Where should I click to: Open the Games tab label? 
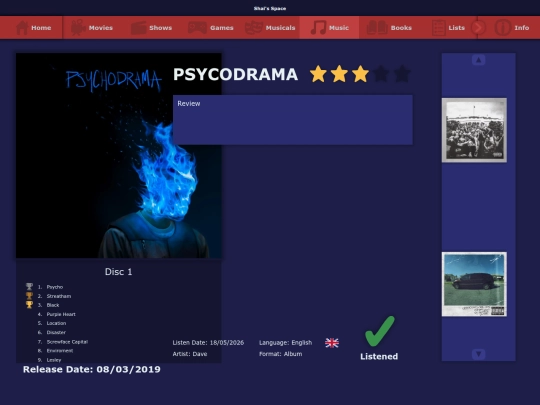coord(222,28)
